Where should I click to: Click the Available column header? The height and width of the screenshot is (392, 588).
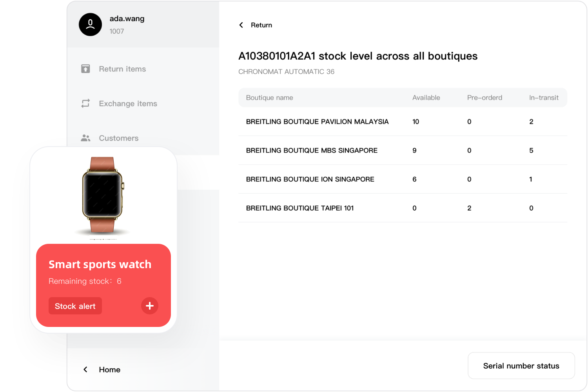[x=426, y=98]
